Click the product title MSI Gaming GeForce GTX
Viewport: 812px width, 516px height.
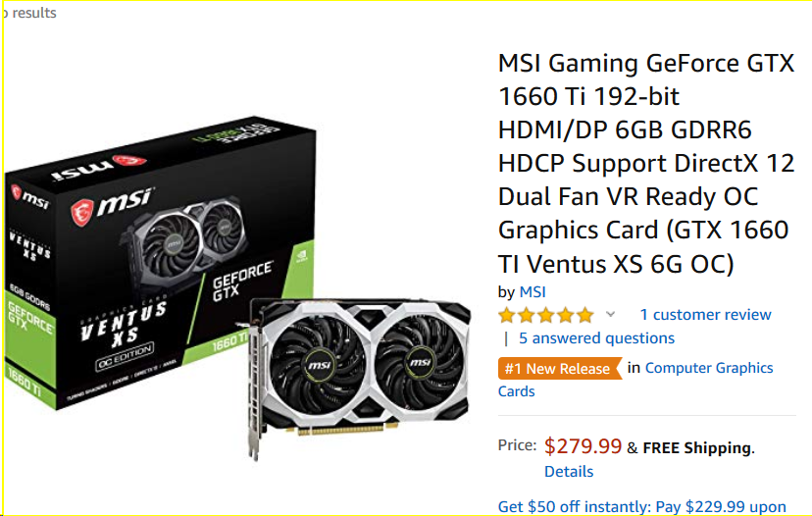[x=645, y=163]
